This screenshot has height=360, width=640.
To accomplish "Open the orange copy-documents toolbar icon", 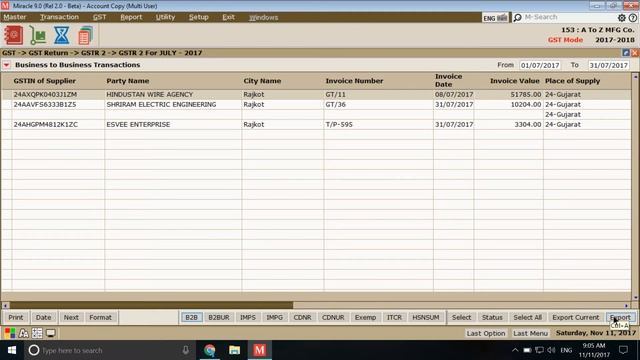I will [85, 36].
